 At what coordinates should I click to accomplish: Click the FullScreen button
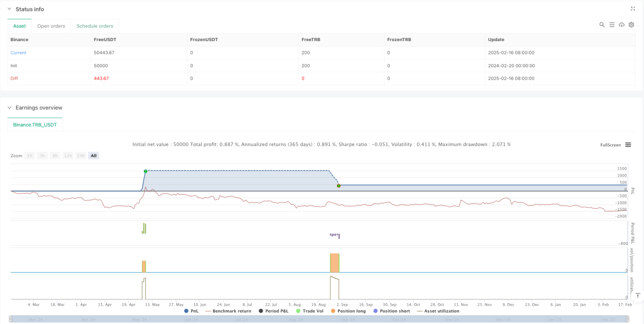[611, 145]
